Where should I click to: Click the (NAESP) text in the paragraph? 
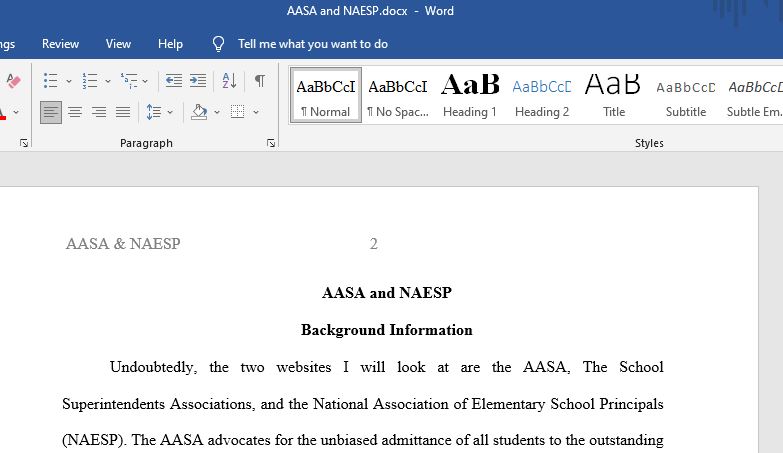pyautogui.click(x=94, y=441)
